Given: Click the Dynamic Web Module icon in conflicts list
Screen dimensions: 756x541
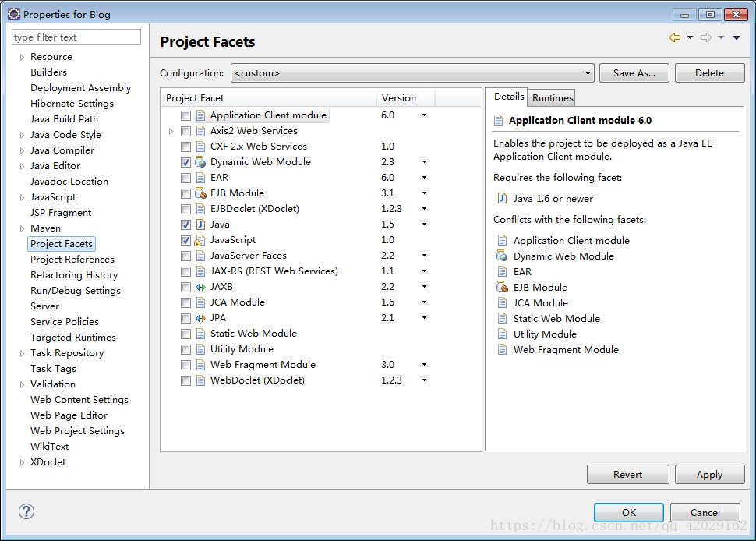Looking at the screenshot, I should pos(502,256).
